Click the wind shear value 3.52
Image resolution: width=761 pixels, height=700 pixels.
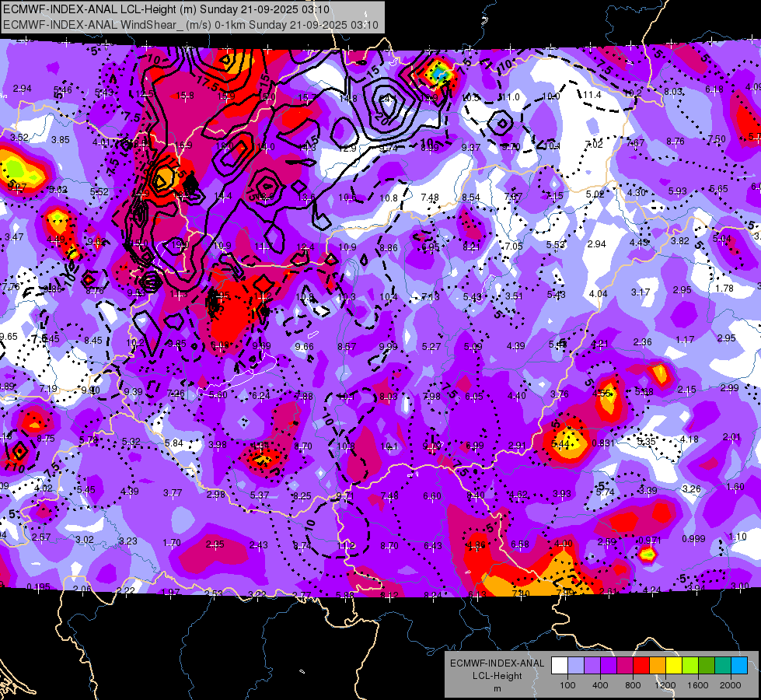click(x=19, y=138)
